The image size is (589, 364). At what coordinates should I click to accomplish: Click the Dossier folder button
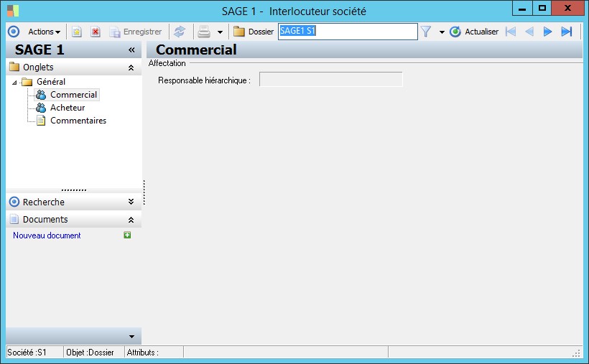(x=254, y=32)
